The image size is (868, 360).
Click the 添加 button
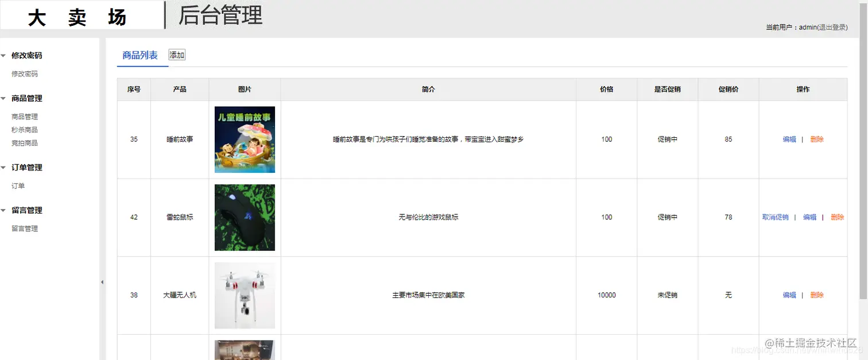coord(177,55)
